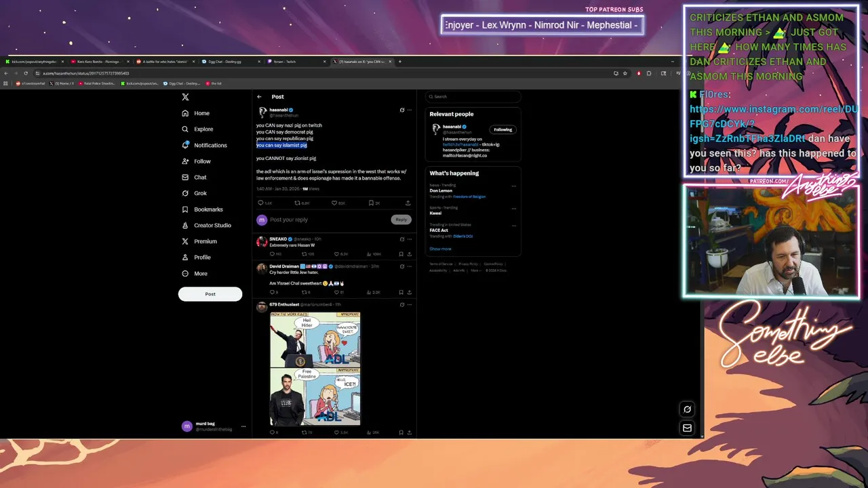
Task: Click the floating Grok button at bottom right
Action: point(687,409)
